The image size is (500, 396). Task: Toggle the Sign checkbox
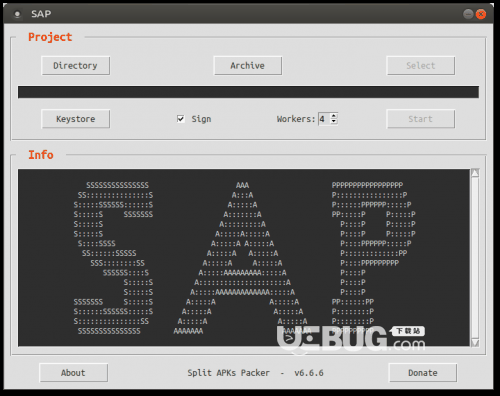click(181, 119)
